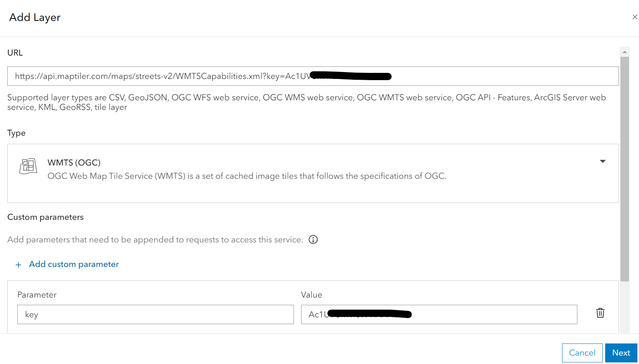Click the dialog vertical scrollbar thumb
Screen dimensions: 639x364
(x=625, y=169)
